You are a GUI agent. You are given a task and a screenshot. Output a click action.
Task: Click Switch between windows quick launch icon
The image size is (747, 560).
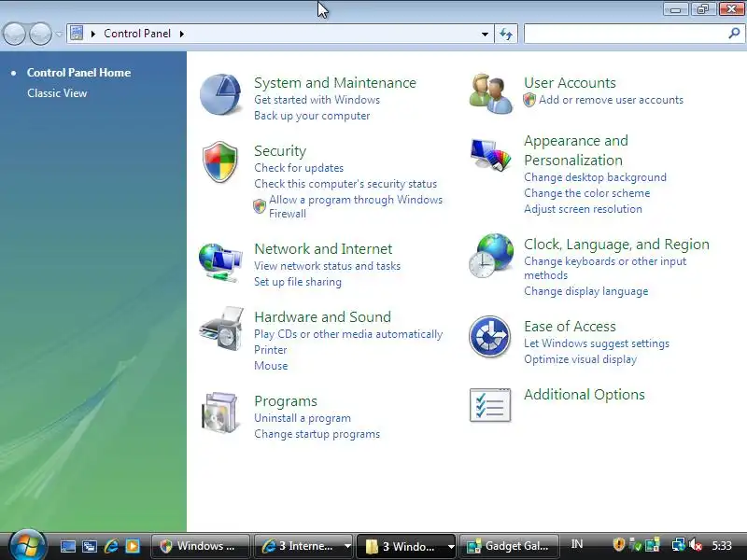click(x=90, y=546)
